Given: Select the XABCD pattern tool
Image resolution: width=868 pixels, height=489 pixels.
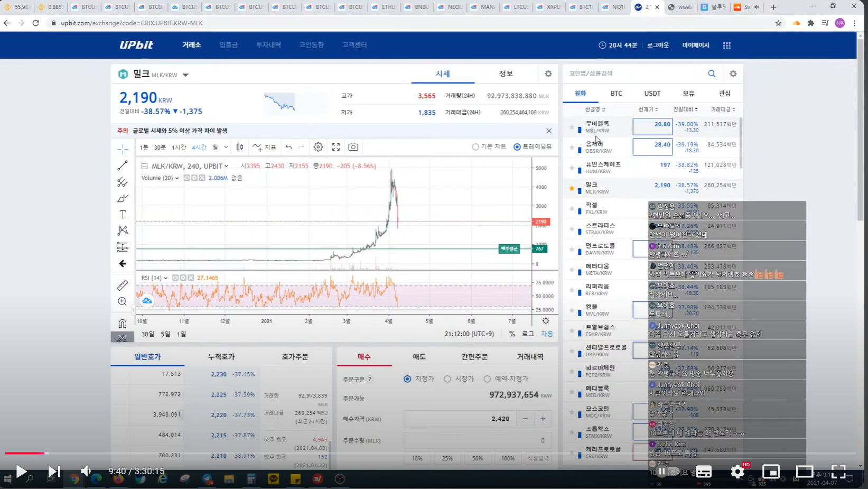Looking at the screenshot, I should coord(122,230).
